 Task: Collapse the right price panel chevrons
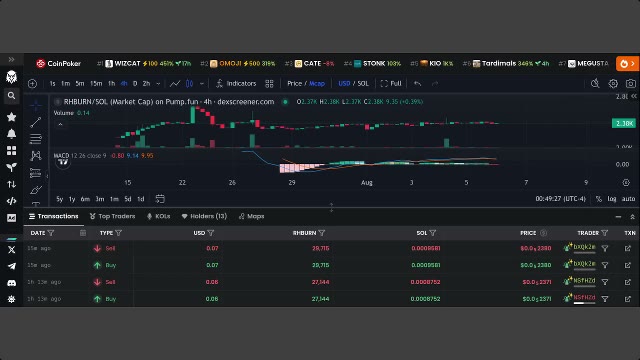pos(633,96)
